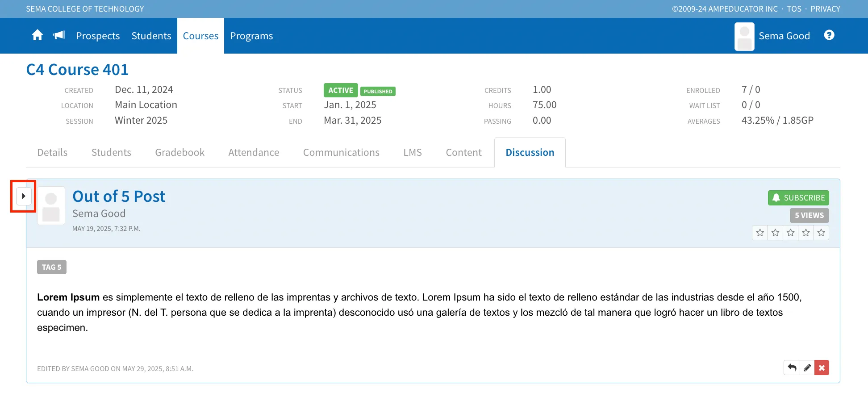Open the Programs menu

pos(251,36)
